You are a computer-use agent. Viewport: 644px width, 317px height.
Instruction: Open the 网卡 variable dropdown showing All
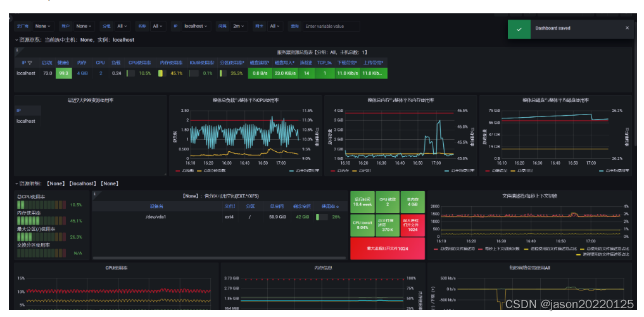(x=275, y=26)
